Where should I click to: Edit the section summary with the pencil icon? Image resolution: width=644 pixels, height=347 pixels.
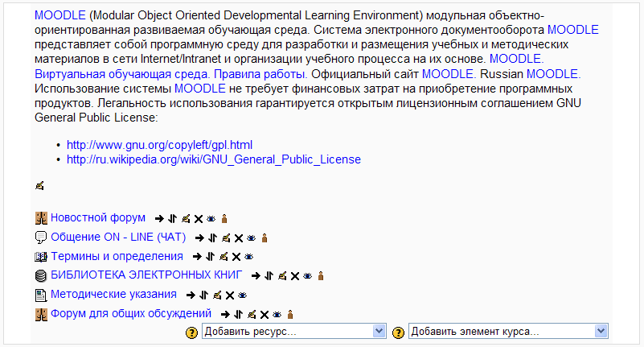tap(39, 186)
